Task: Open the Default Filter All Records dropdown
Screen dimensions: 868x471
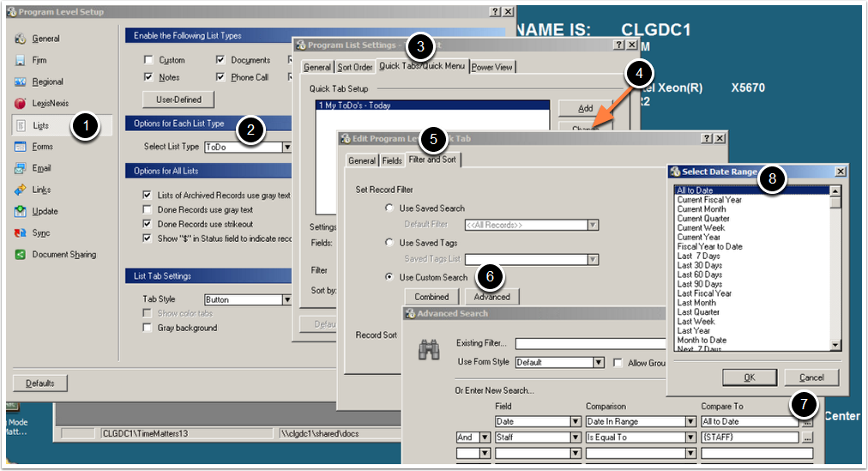Action: click(593, 225)
